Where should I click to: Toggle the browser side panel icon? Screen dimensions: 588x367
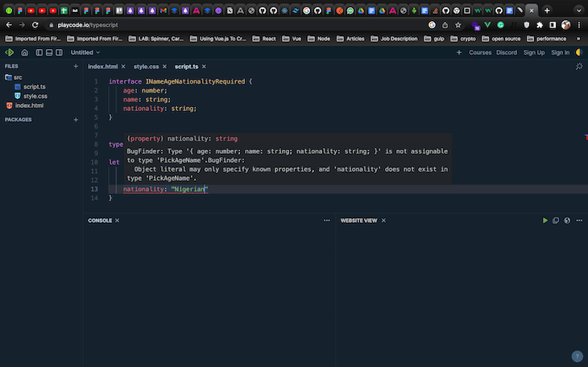click(553, 25)
